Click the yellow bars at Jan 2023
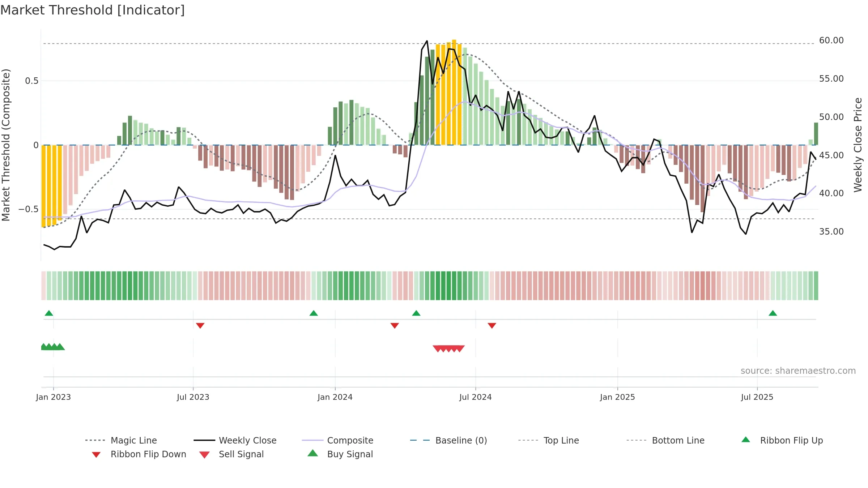Image resolution: width=868 pixels, height=488 pixels. 52,186
